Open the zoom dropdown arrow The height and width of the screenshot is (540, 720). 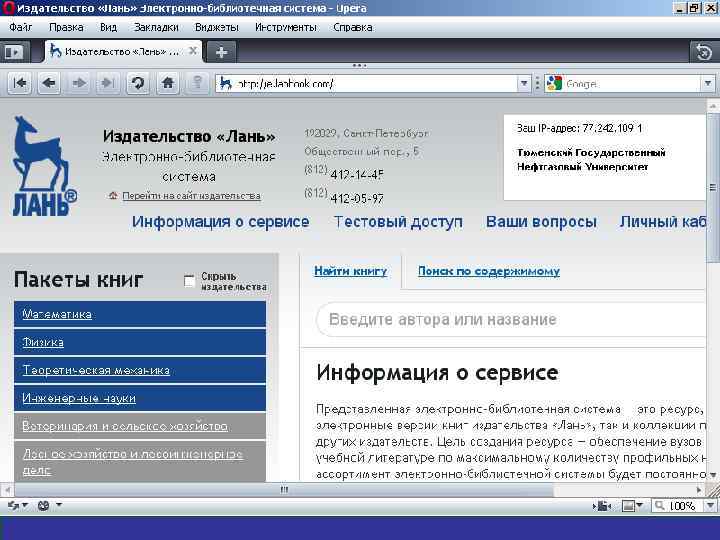point(710,506)
